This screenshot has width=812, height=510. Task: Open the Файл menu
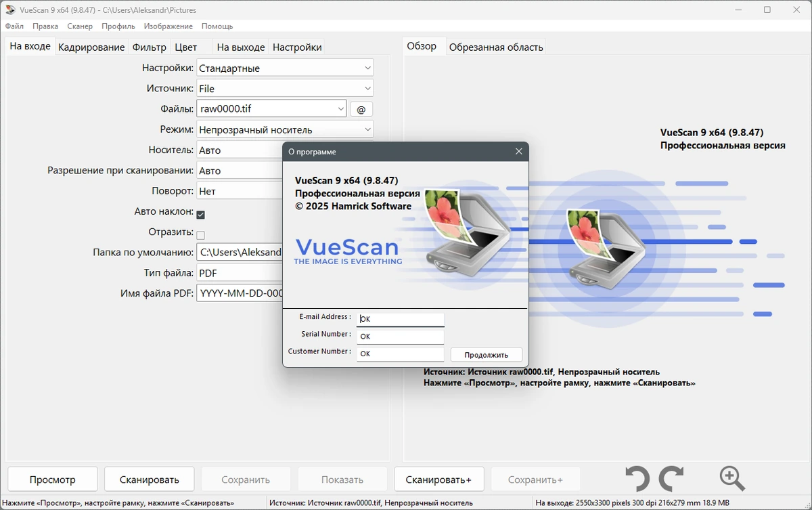point(14,26)
